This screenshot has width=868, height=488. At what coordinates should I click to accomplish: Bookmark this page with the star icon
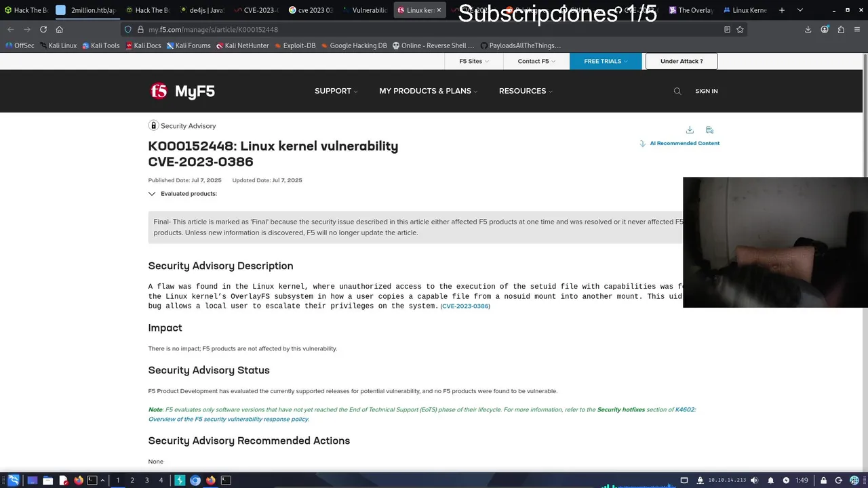tap(740, 30)
